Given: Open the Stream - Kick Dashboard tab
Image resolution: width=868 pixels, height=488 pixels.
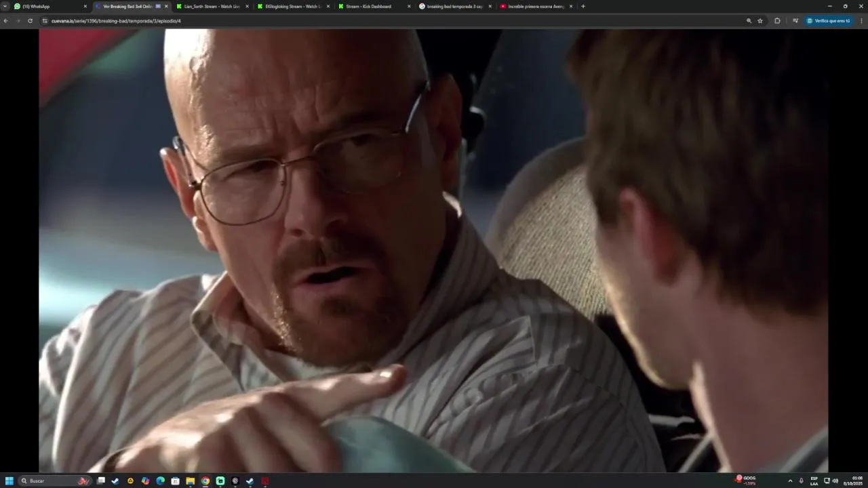Looking at the screenshot, I should [x=374, y=6].
